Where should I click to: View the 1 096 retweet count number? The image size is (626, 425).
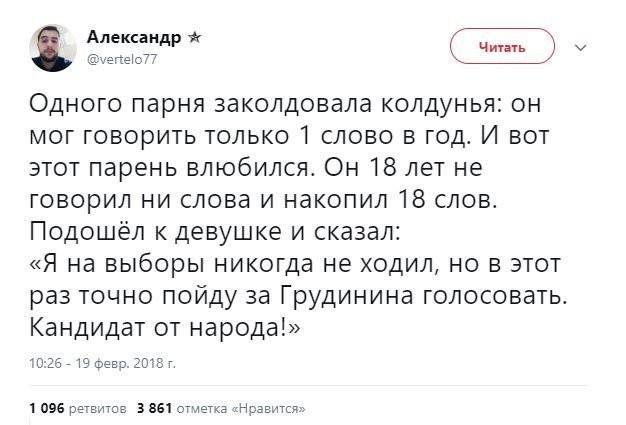(x=47, y=407)
